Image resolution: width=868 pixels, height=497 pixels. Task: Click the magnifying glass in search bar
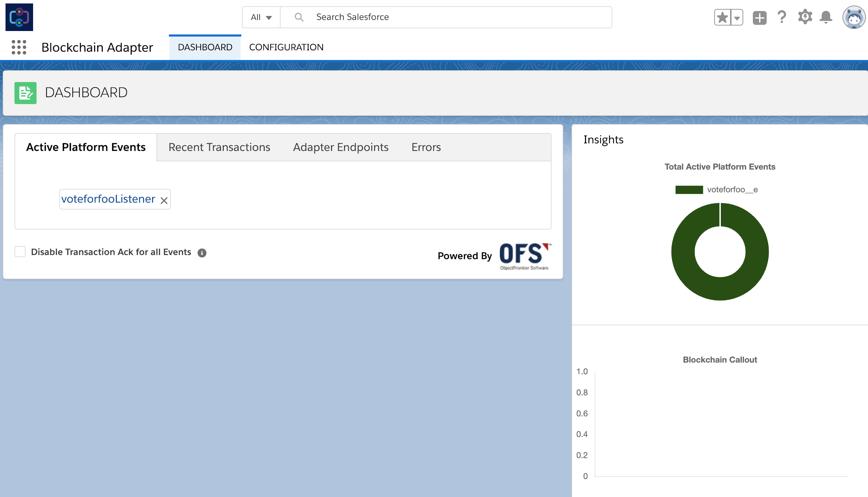click(x=299, y=17)
